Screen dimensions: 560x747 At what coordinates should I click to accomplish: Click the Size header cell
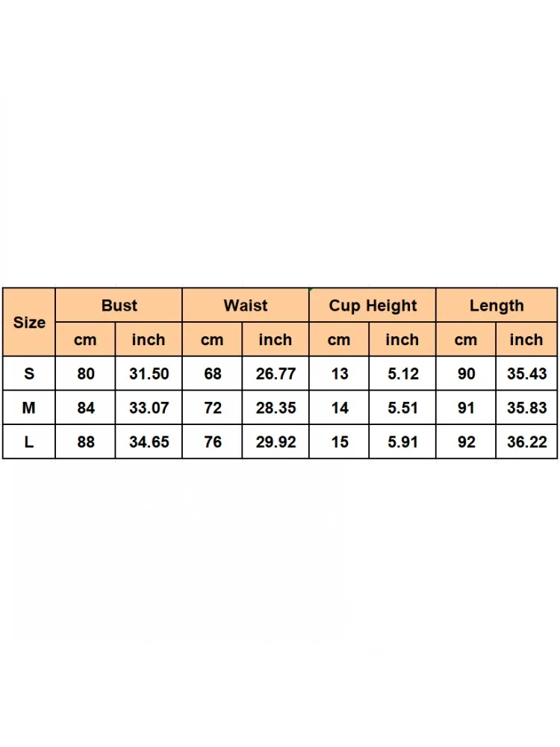pyautogui.click(x=29, y=322)
